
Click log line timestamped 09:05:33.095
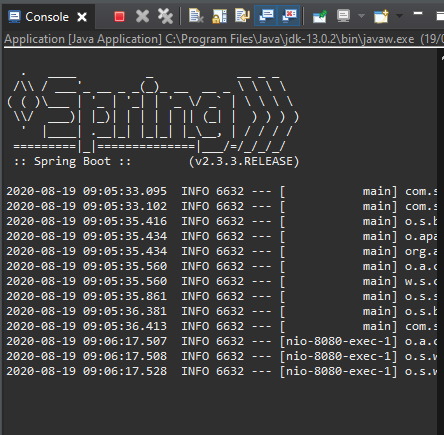[x=222, y=191]
